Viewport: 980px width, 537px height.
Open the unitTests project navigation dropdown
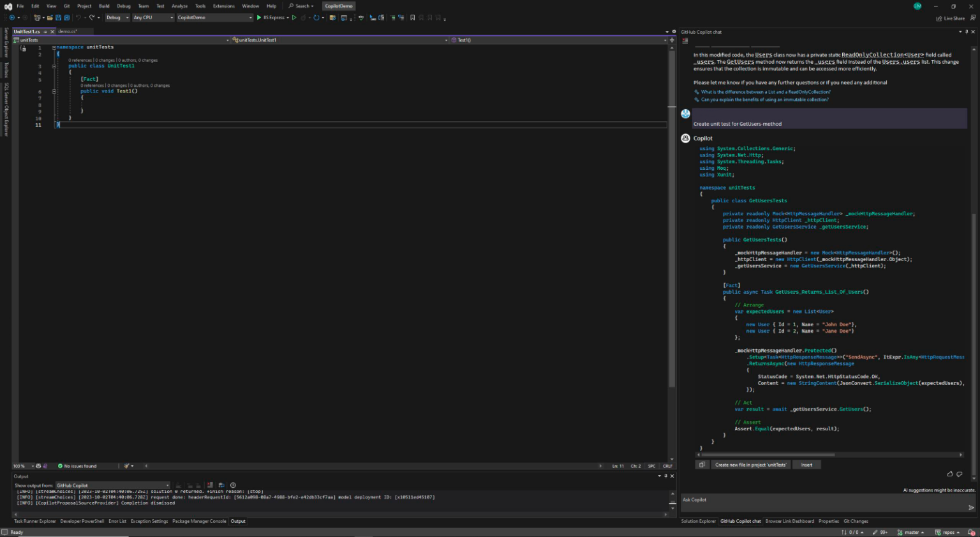coord(121,40)
